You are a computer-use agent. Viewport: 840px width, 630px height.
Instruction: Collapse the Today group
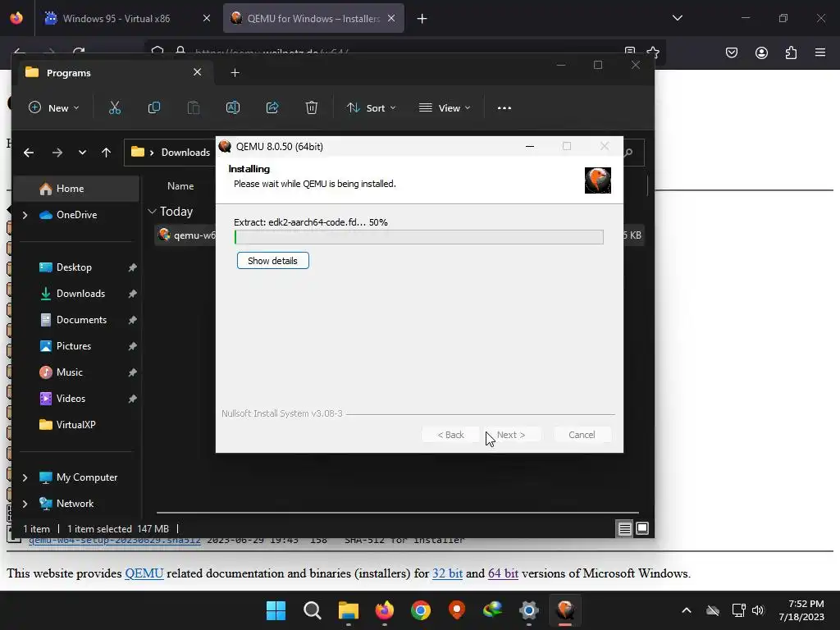click(x=152, y=212)
